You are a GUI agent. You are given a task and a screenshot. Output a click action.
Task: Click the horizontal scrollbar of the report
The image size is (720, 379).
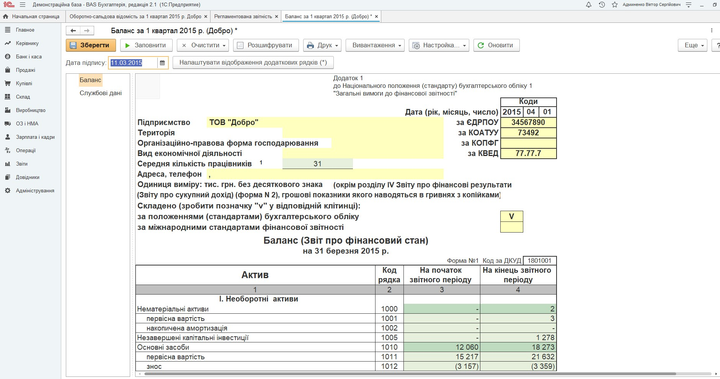(x=409, y=374)
